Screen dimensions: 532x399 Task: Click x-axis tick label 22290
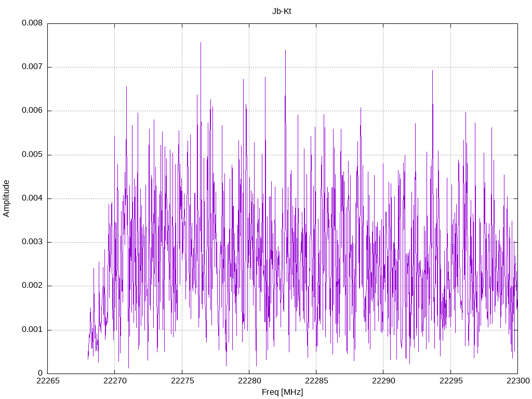pyautogui.click(x=383, y=381)
